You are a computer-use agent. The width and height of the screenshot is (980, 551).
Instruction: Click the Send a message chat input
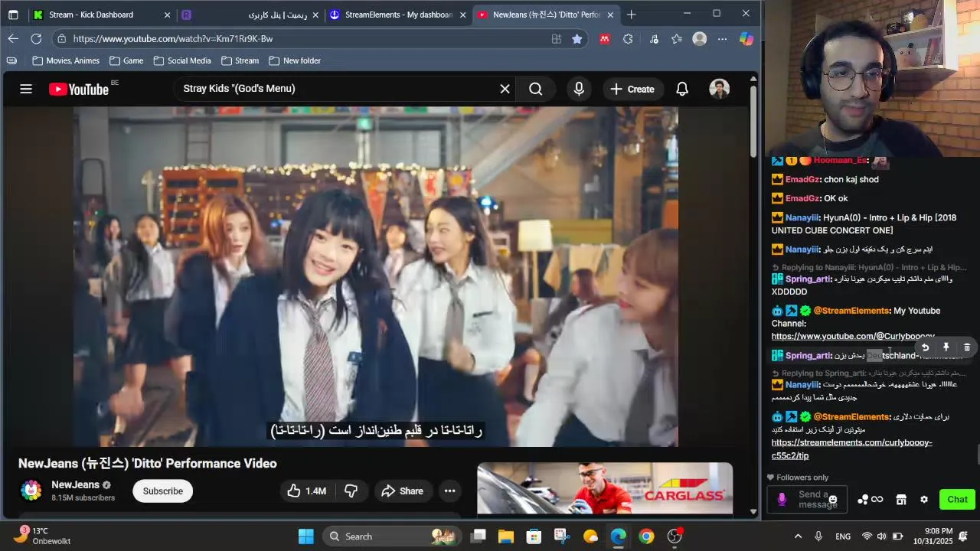point(812,500)
